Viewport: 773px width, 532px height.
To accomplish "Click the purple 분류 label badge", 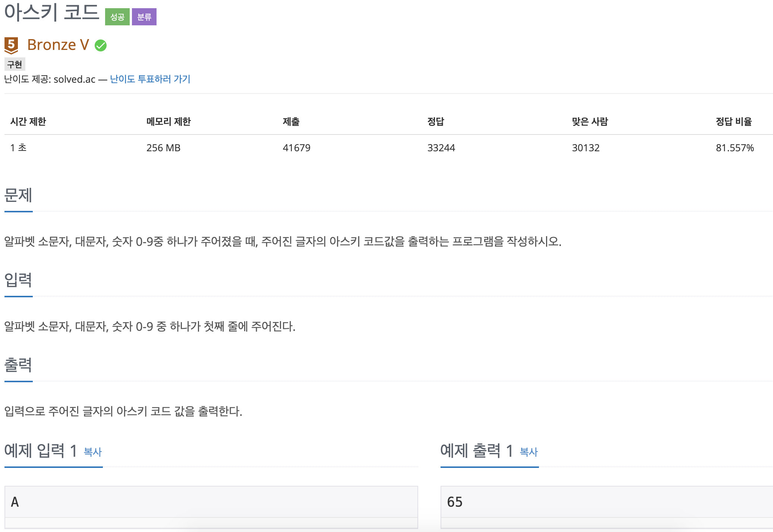I will point(144,17).
